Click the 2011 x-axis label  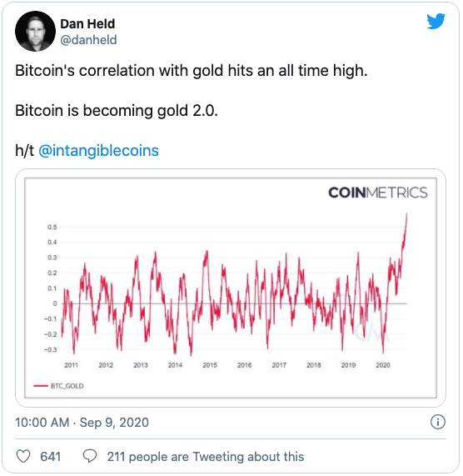coord(72,365)
